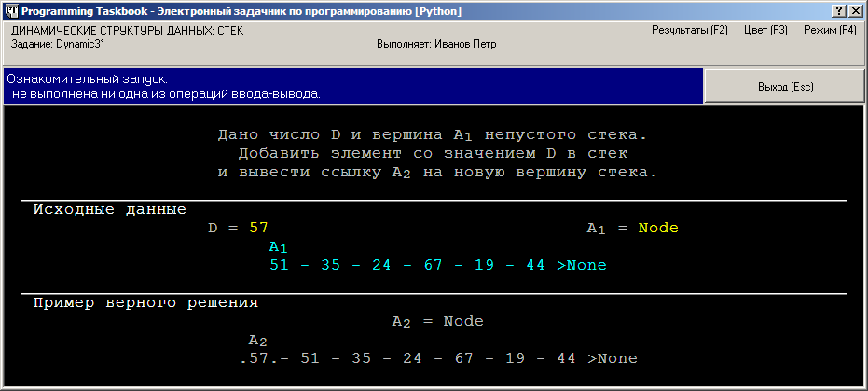Click the Исходные данные section header
Image resolution: width=868 pixels, height=391 pixels.
coord(109,209)
